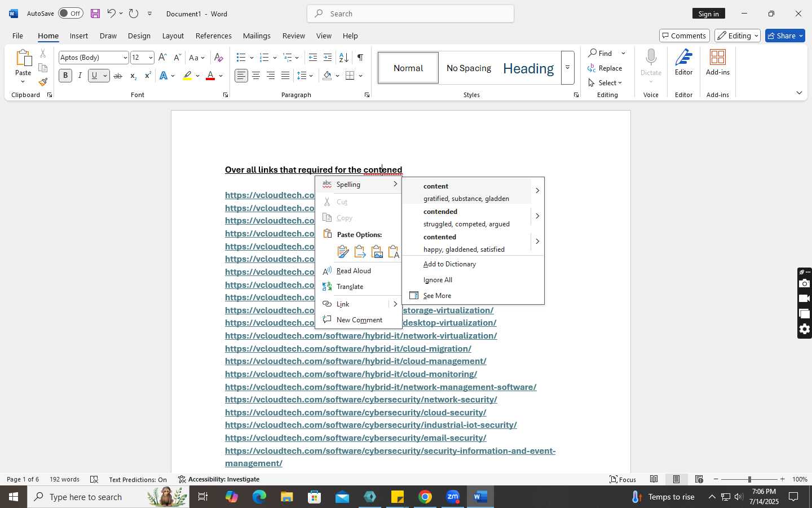Viewport: 812px width, 508px height.
Task: Toggle Bold formatting button
Action: point(65,76)
